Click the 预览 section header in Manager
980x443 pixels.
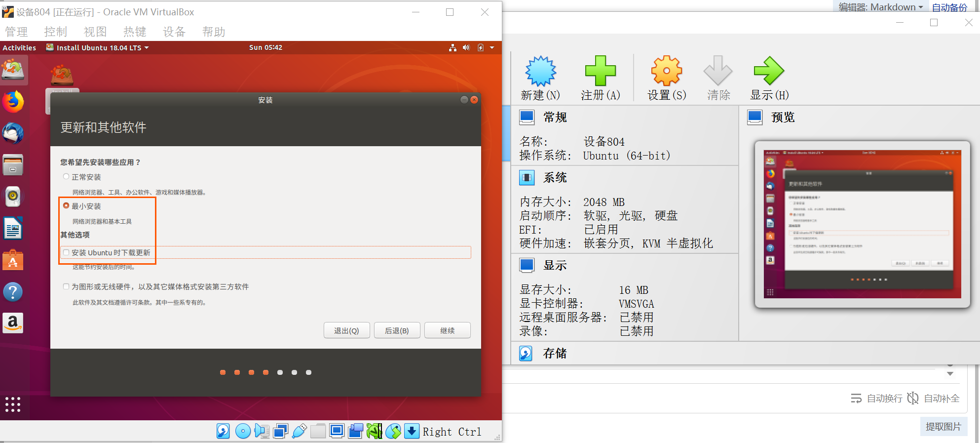(783, 117)
